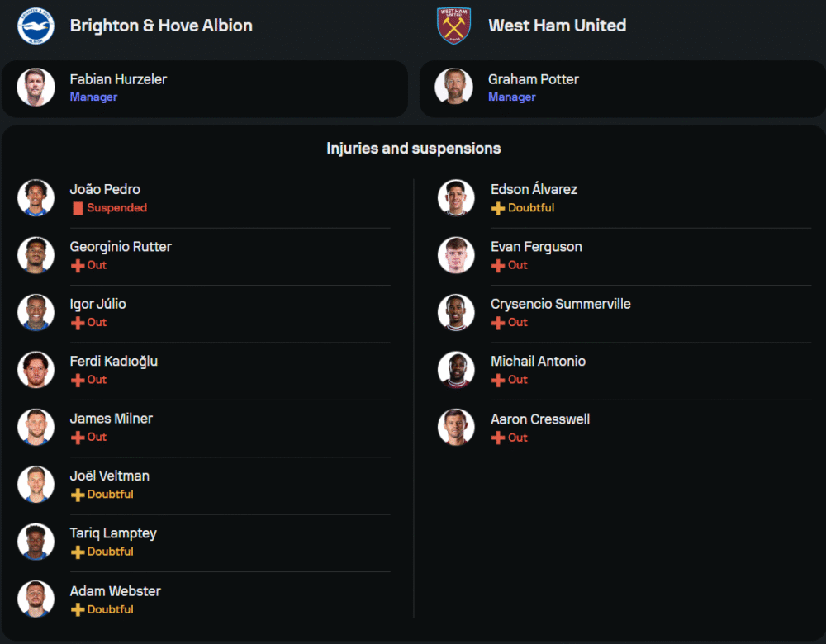Open Fabian Hurzeler's manager photo
Image resolution: width=826 pixels, height=644 pixels.
(x=36, y=88)
